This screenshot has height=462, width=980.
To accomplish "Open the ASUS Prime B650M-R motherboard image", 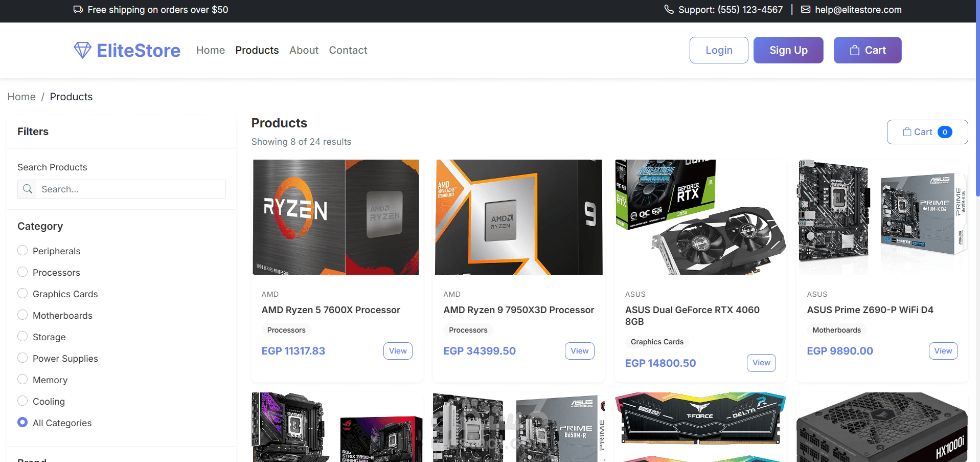I will pyautogui.click(x=518, y=427).
